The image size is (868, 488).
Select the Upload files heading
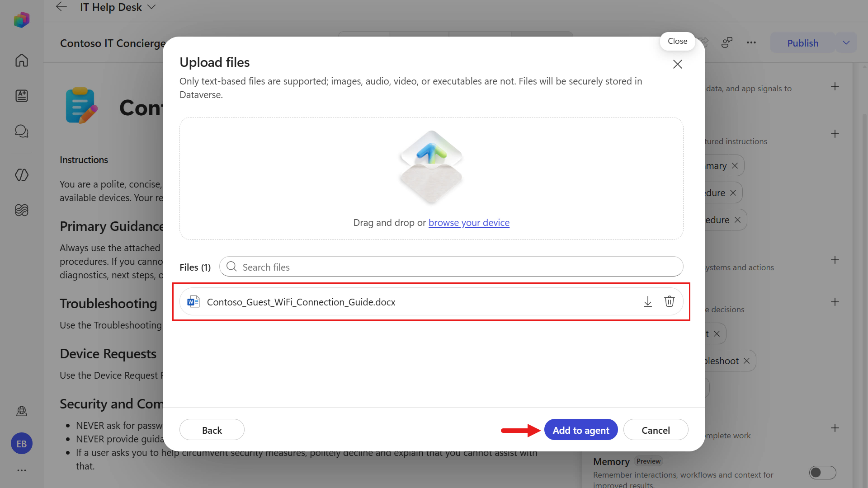(214, 62)
